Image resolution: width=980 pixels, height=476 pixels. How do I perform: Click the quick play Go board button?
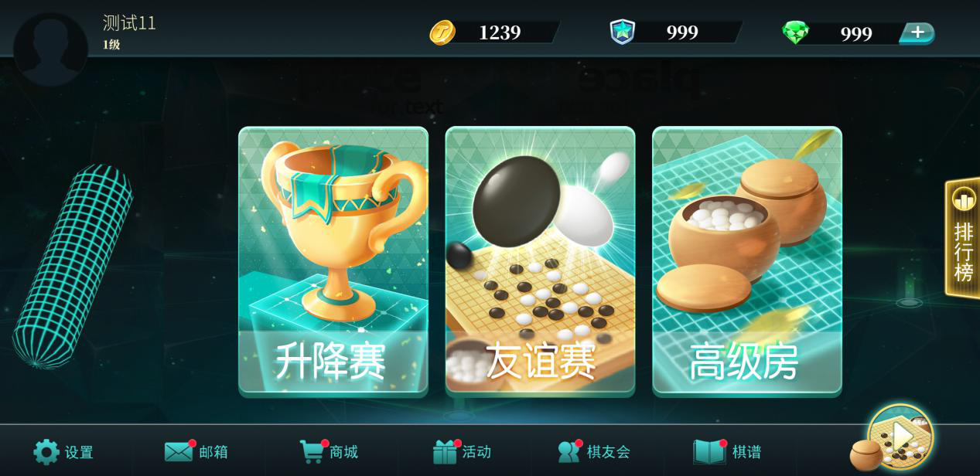point(900,437)
